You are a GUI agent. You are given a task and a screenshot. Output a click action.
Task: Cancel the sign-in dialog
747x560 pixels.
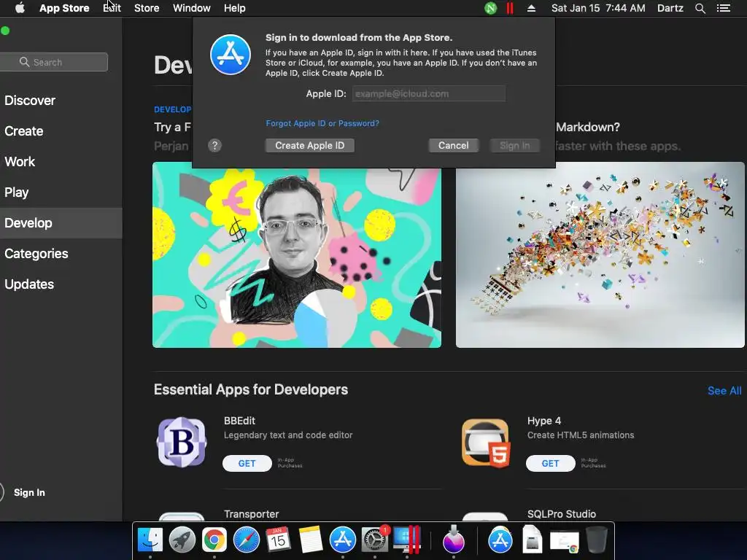[453, 145]
